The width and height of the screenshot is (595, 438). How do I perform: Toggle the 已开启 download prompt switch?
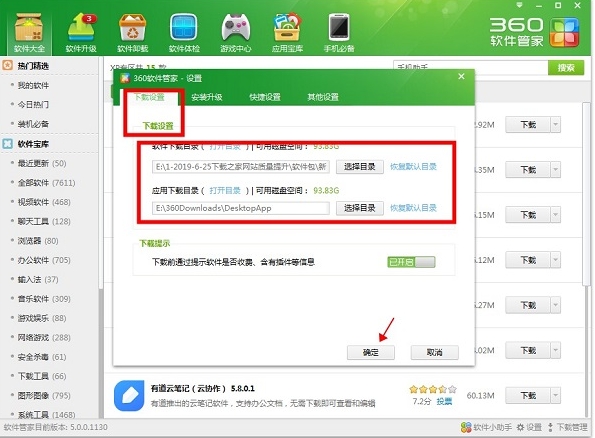point(411,262)
